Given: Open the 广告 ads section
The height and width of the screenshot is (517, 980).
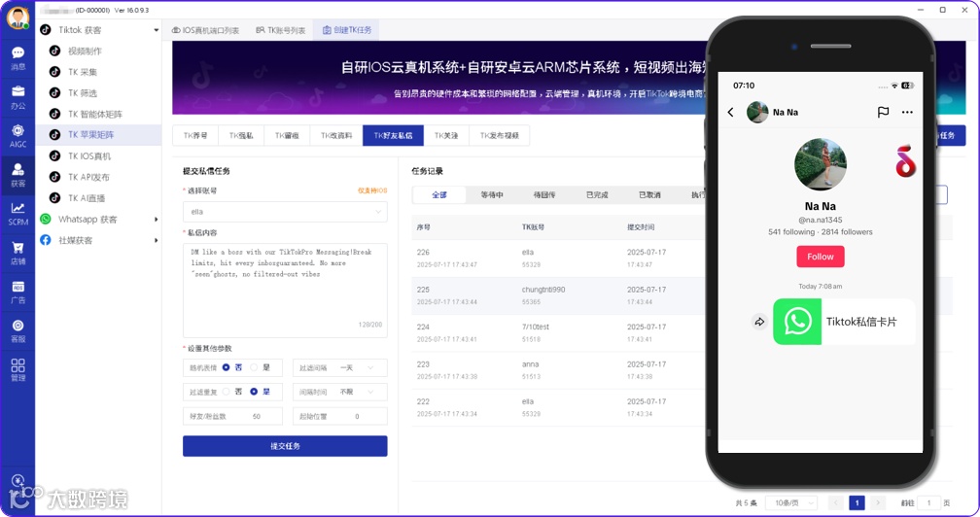Looking at the screenshot, I should point(18,292).
